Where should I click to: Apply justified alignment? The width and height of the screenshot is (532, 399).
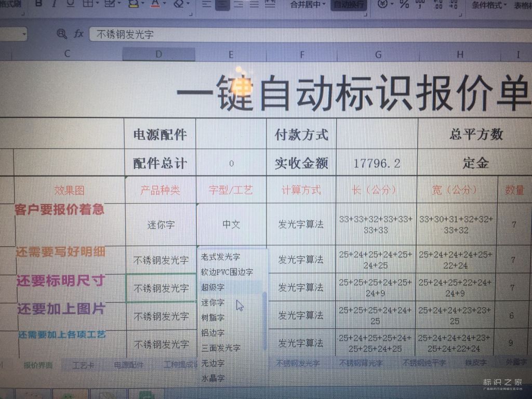click(x=254, y=4)
